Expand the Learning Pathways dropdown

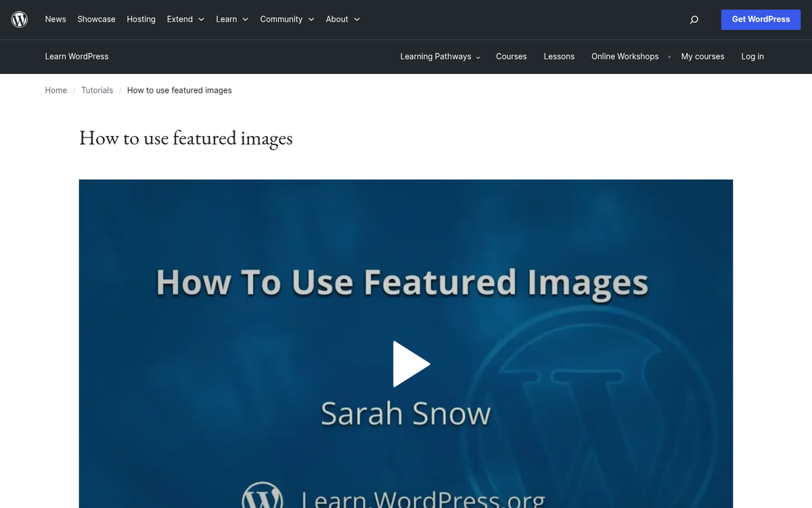click(x=439, y=57)
